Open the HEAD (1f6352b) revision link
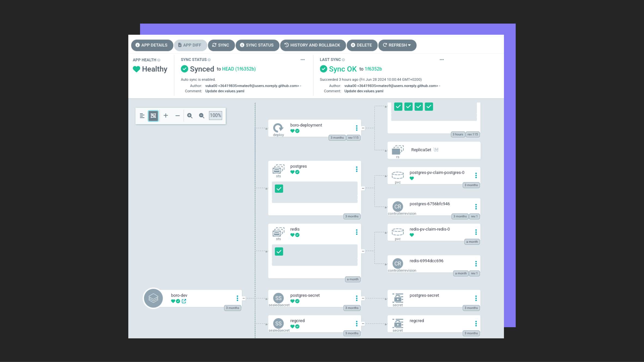 (x=239, y=69)
